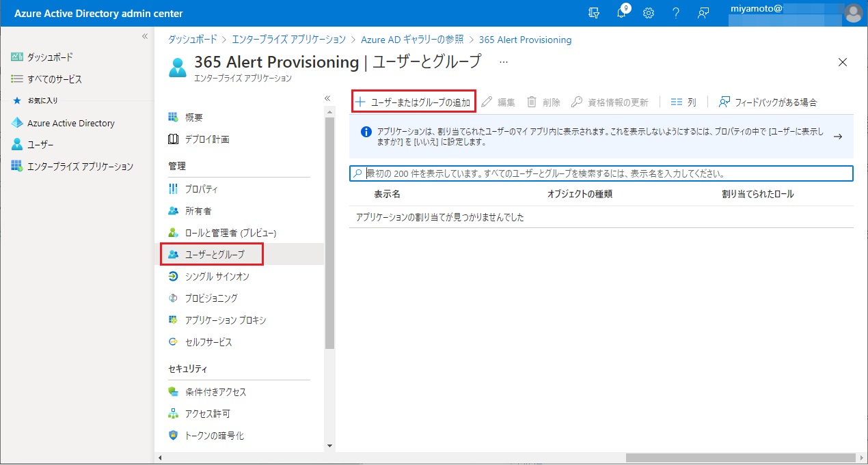The image size is (868, 465).
Task: Collapse the application resource menu
Action: pyautogui.click(x=327, y=98)
